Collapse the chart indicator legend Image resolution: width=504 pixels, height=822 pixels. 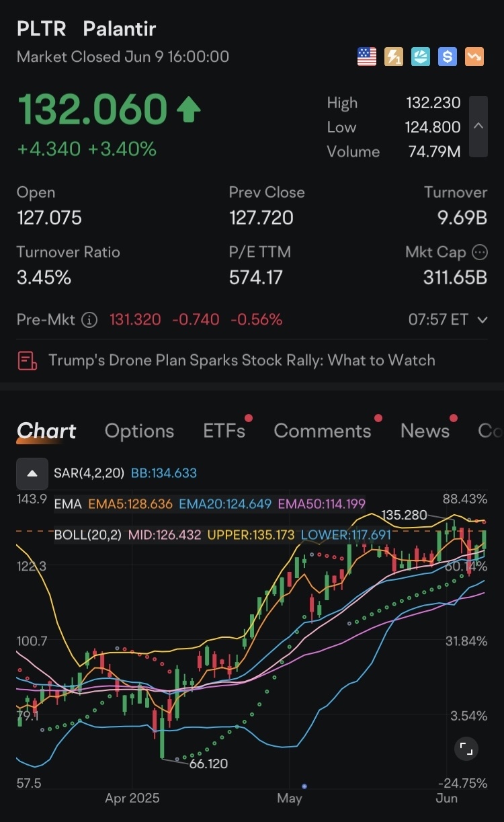coord(32,473)
